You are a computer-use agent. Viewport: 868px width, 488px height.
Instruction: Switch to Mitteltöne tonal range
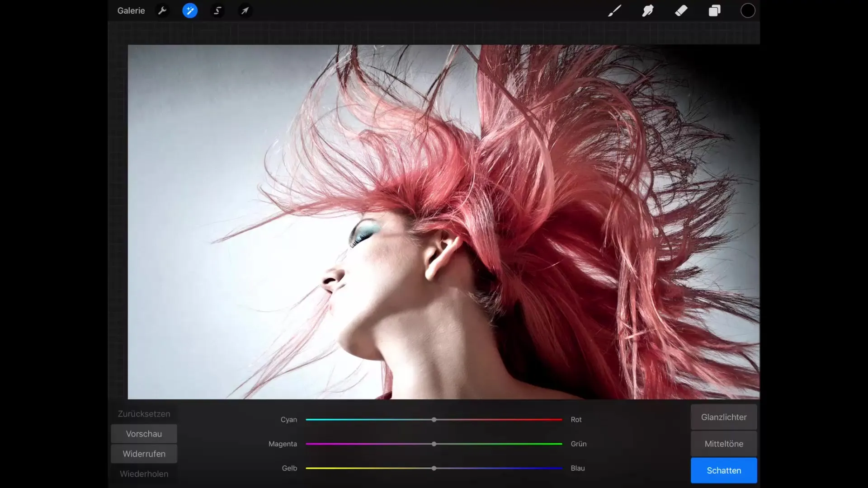tap(724, 444)
